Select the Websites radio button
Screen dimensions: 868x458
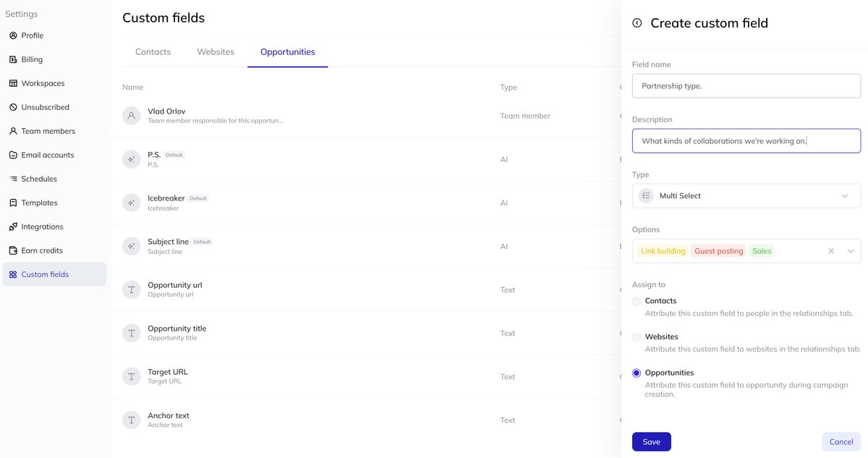tap(637, 337)
